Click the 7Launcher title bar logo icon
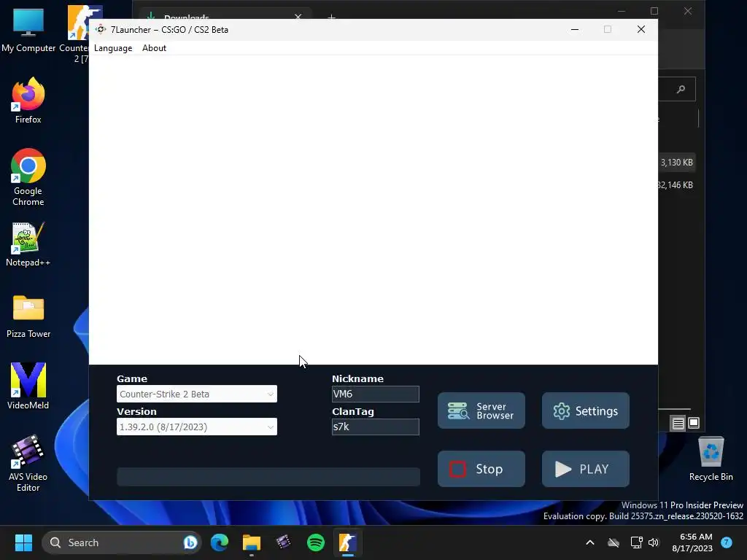747x560 pixels. coord(101,29)
